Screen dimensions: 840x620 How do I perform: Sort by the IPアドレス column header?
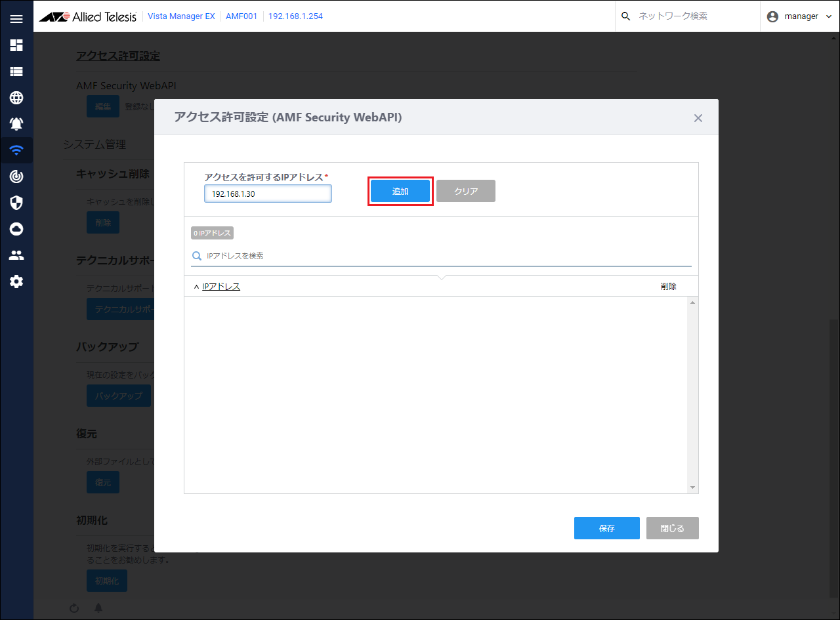(221, 287)
